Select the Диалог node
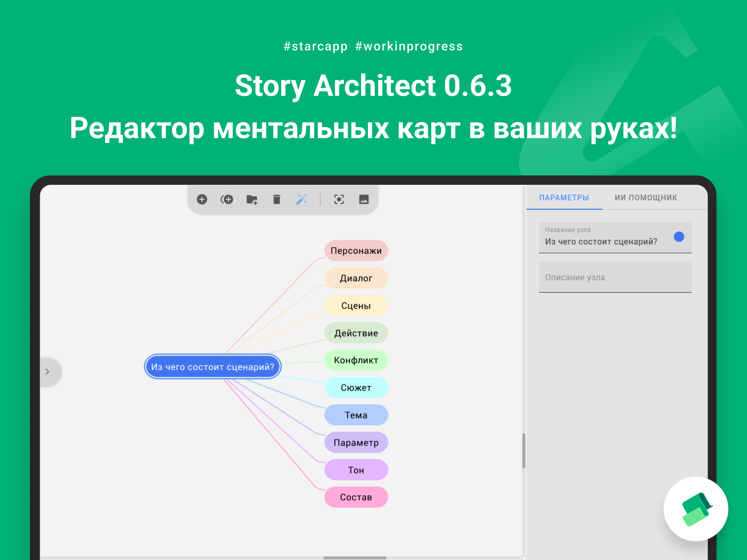 356,278
